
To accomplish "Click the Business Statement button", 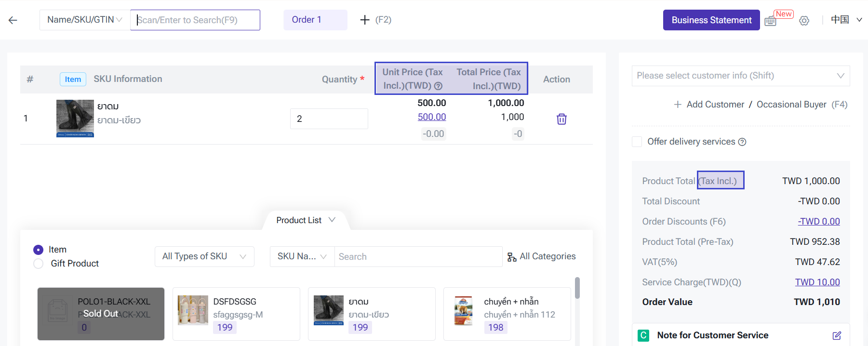I will tap(711, 20).
